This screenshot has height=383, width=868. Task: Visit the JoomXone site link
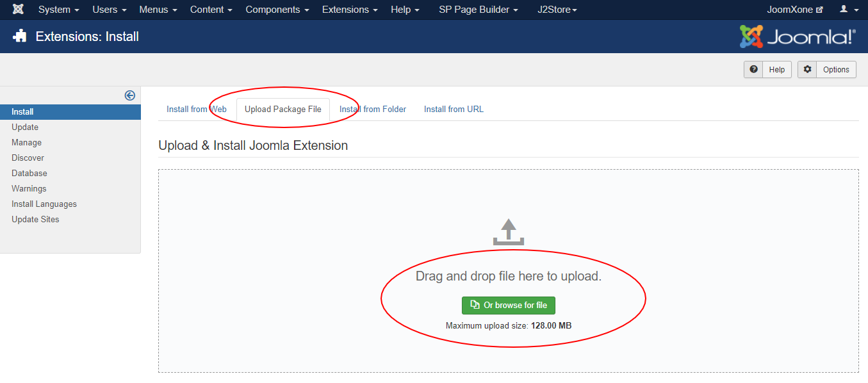pos(794,10)
